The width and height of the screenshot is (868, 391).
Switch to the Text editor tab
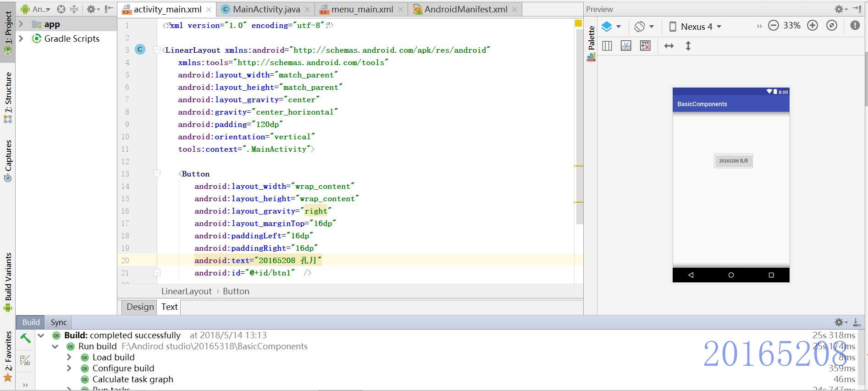click(x=169, y=307)
